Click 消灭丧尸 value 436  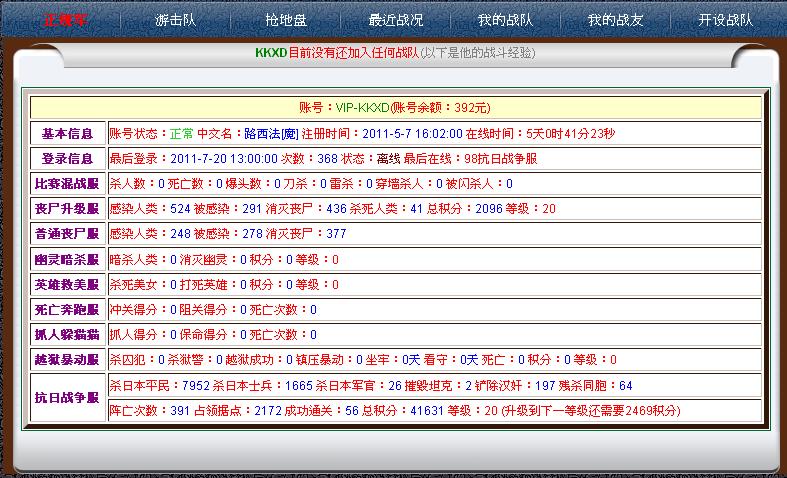point(336,209)
